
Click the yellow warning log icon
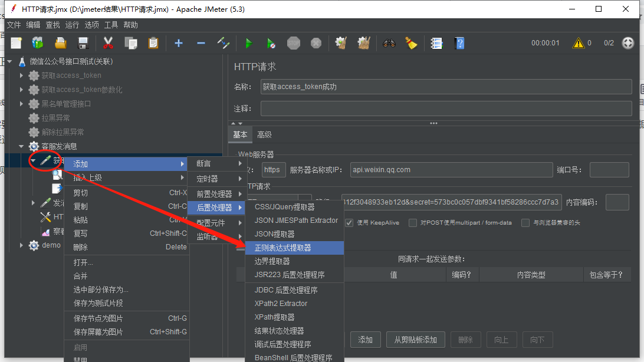pyautogui.click(x=579, y=42)
